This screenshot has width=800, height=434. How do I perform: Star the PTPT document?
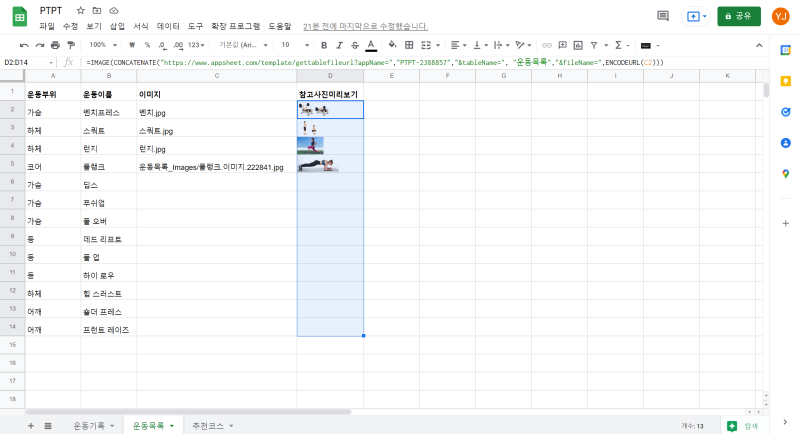[x=80, y=11]
